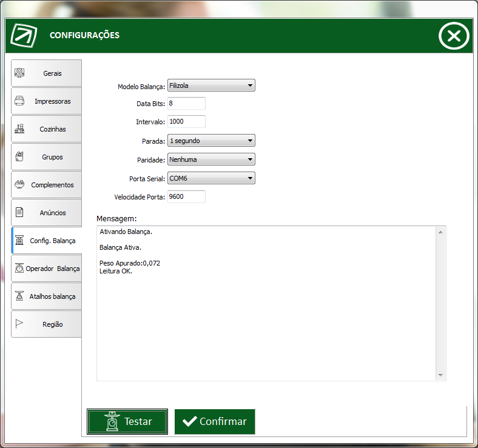478x448 pixels.
Task: Click the scale icon beside Config. Balança
Action: [x=19, y=240]
